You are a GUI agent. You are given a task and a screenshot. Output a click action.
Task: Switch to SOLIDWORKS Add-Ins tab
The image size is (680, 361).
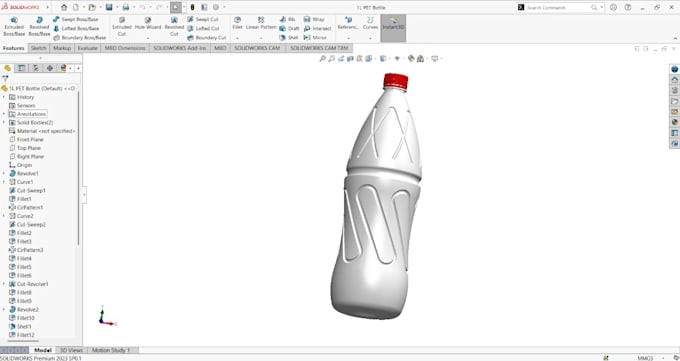(180, 48)
